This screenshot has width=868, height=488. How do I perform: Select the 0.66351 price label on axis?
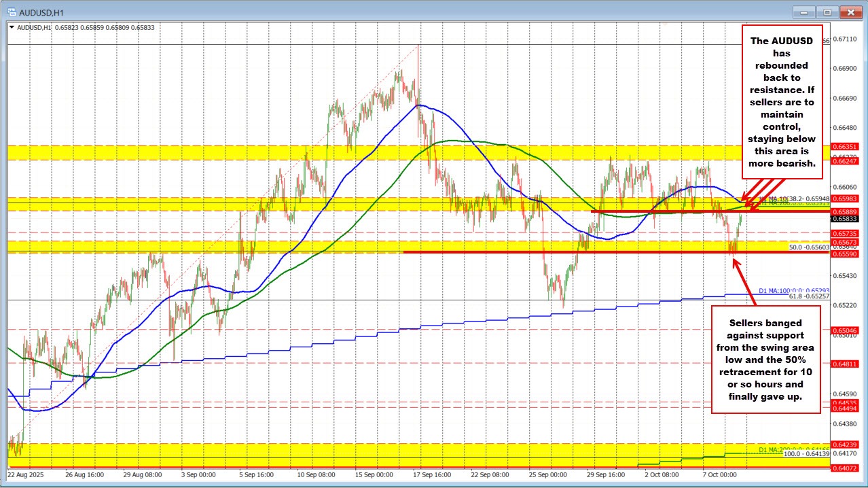tap(844, 146)
